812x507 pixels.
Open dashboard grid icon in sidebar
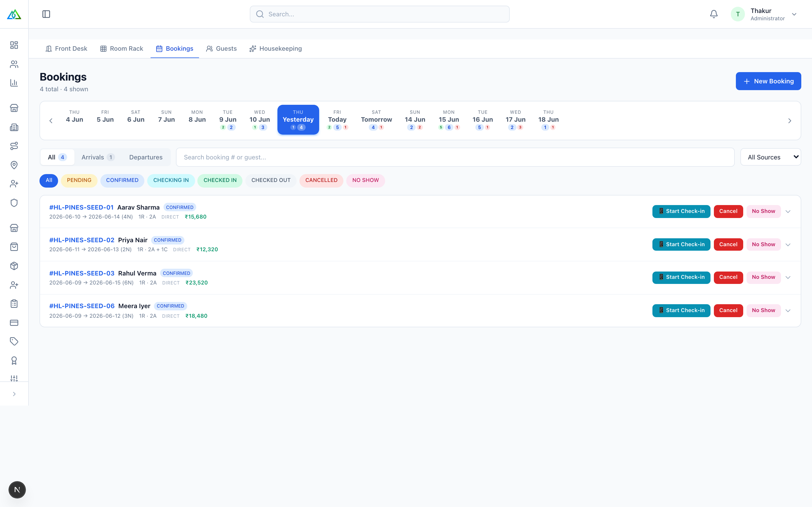click(x=14, y=45)
